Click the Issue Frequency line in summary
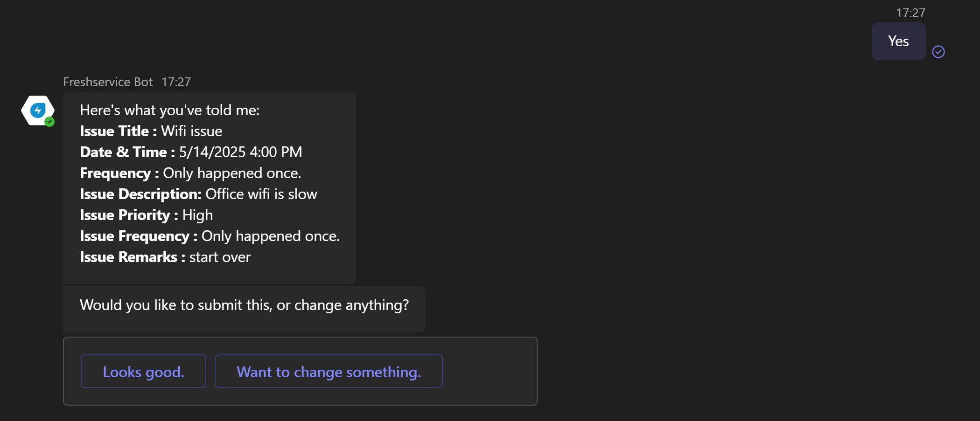 pos(210,236)
